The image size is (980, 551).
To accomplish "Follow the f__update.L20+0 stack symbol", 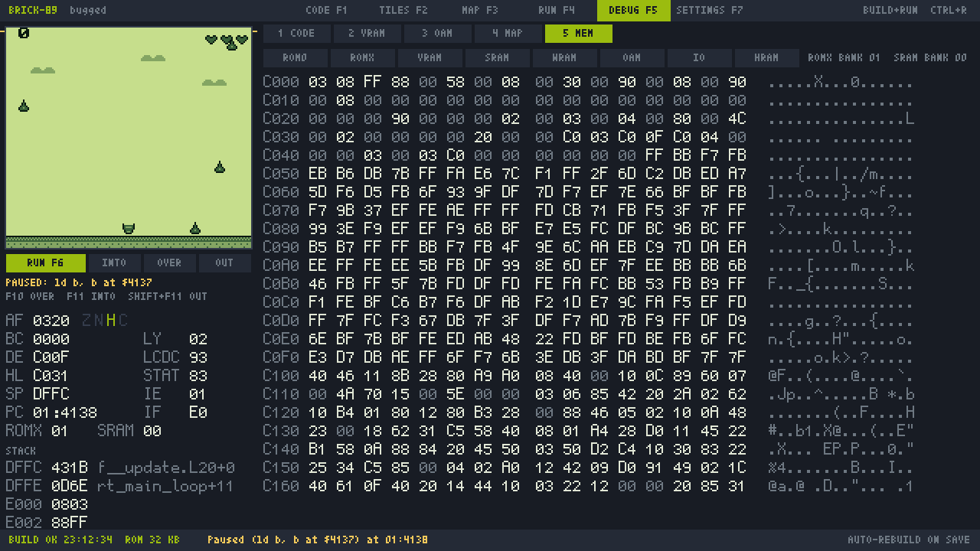I will [x=166, y=468].
